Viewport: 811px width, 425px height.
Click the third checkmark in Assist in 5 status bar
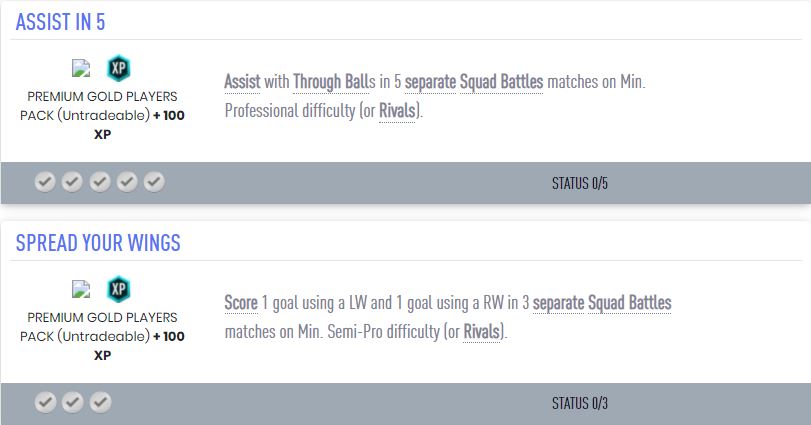point(99,182)
